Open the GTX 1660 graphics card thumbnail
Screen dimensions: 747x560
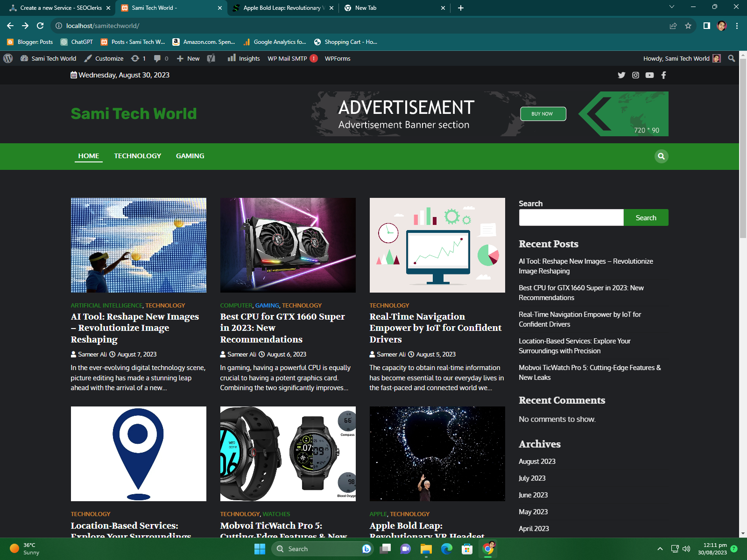click(x=288, y=245)
